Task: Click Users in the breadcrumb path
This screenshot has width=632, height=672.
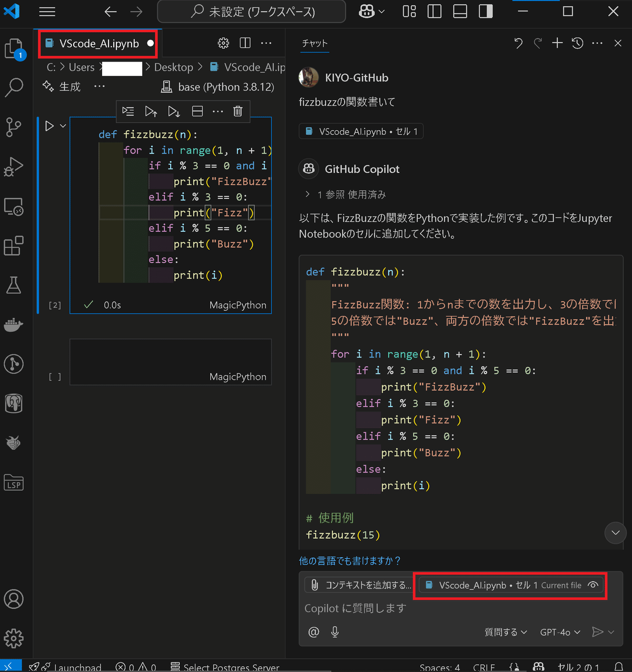Action: tap(82, 67)
